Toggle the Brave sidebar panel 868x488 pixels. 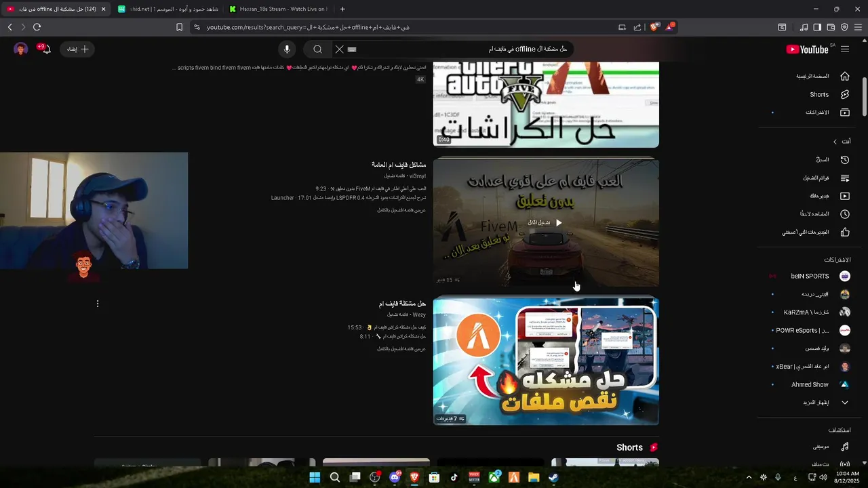pos(817,27)
